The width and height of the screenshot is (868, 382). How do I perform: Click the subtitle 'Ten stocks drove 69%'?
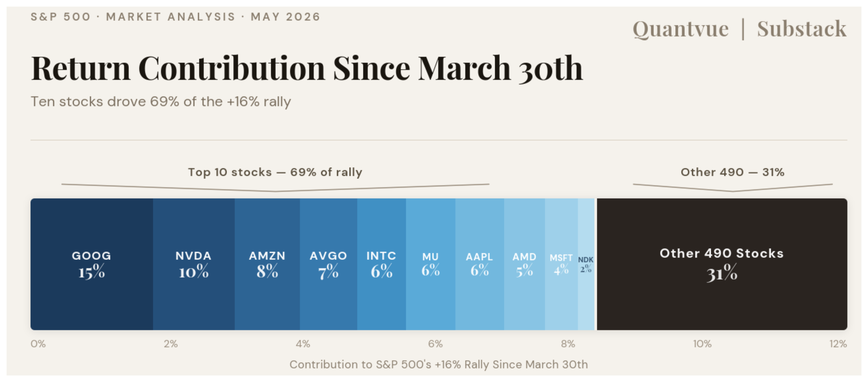click(x=161, y=102)
